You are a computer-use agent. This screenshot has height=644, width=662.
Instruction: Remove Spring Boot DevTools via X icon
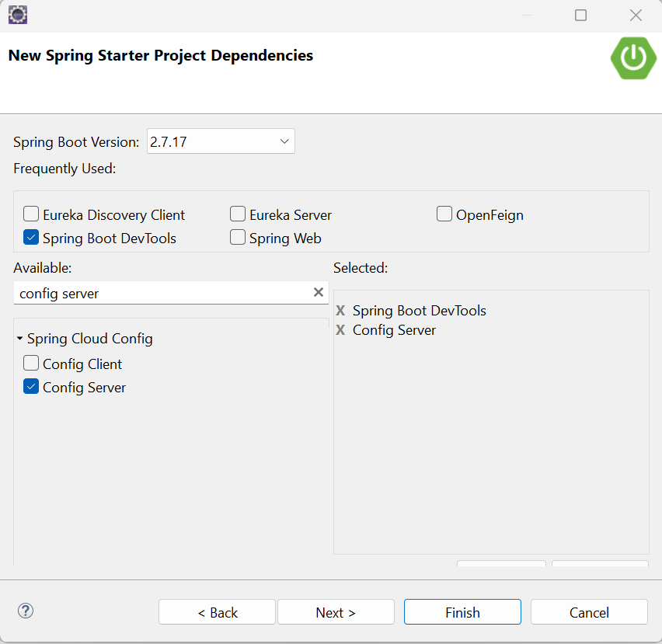pos(340,311)
